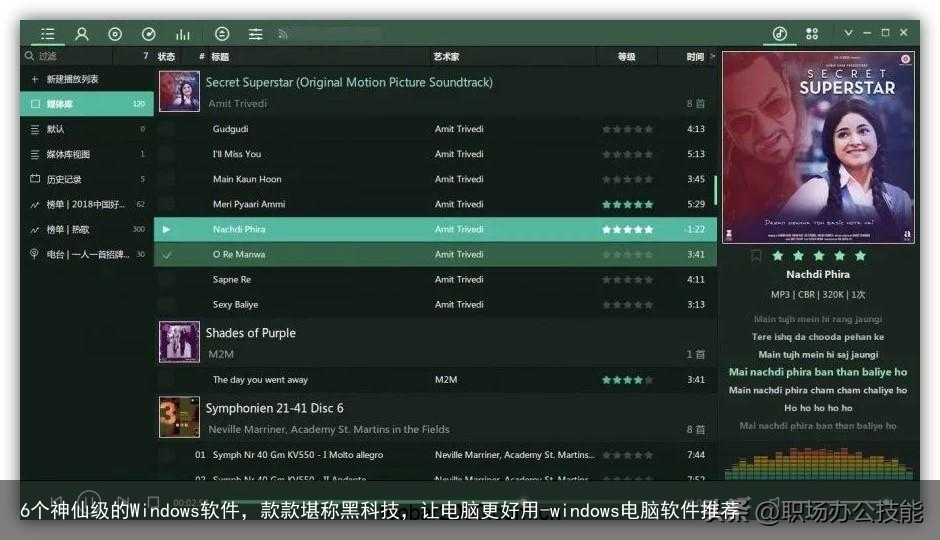
Task: Click the RSS stream icon in toolbar
Action: [x=283, y=35]
